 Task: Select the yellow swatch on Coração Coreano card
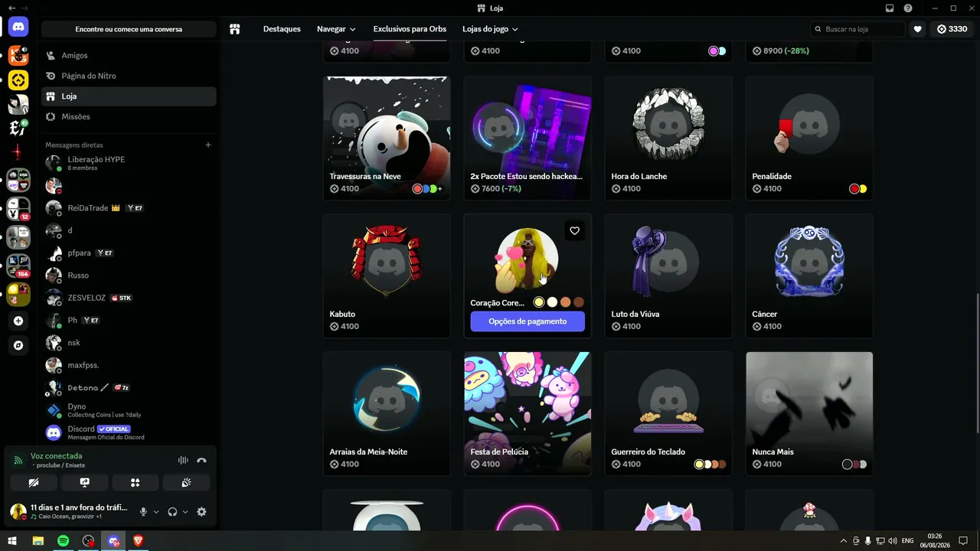tap(539, 302)
